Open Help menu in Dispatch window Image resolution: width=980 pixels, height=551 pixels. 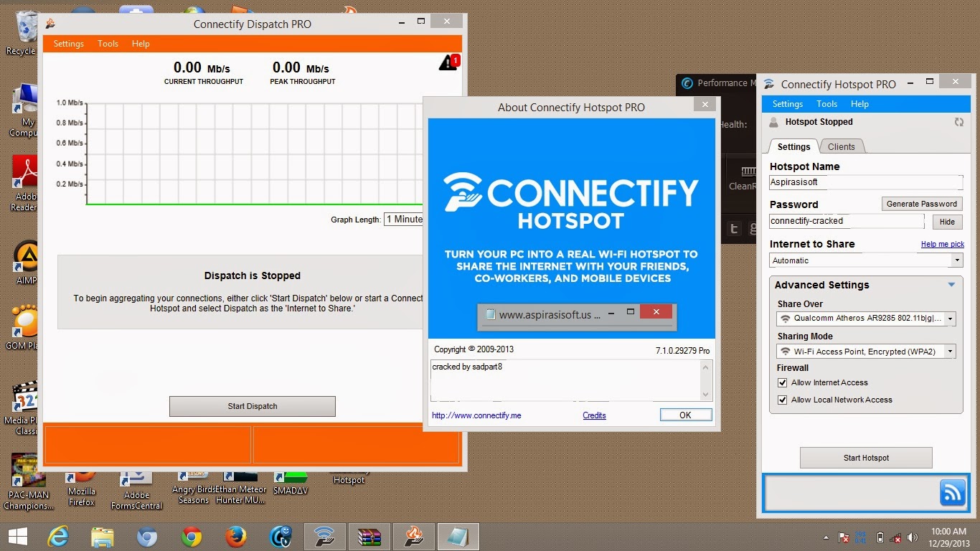tap(141, 44)
